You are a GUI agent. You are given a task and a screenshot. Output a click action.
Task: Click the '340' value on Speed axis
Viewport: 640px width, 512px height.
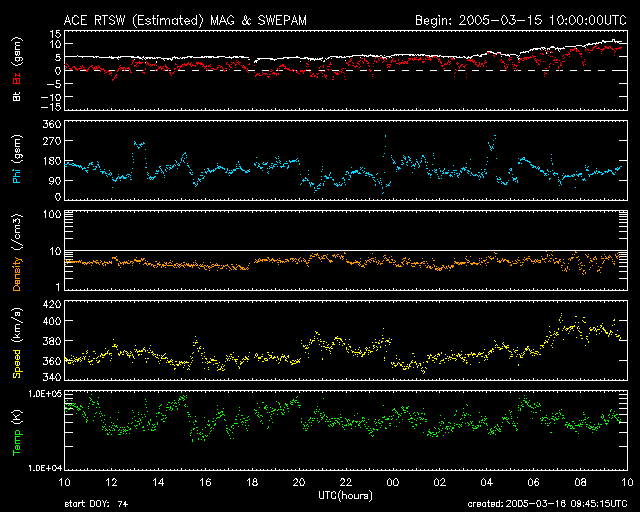(52, 376)
